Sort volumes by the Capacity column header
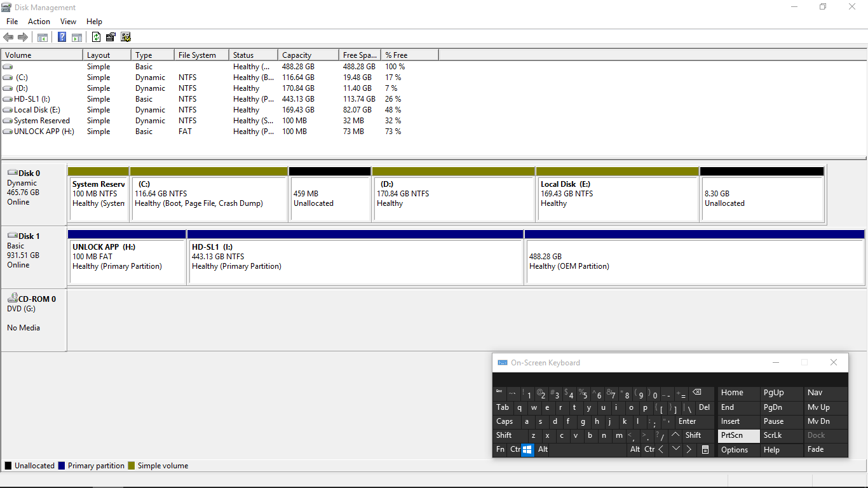 pos(308,55)
